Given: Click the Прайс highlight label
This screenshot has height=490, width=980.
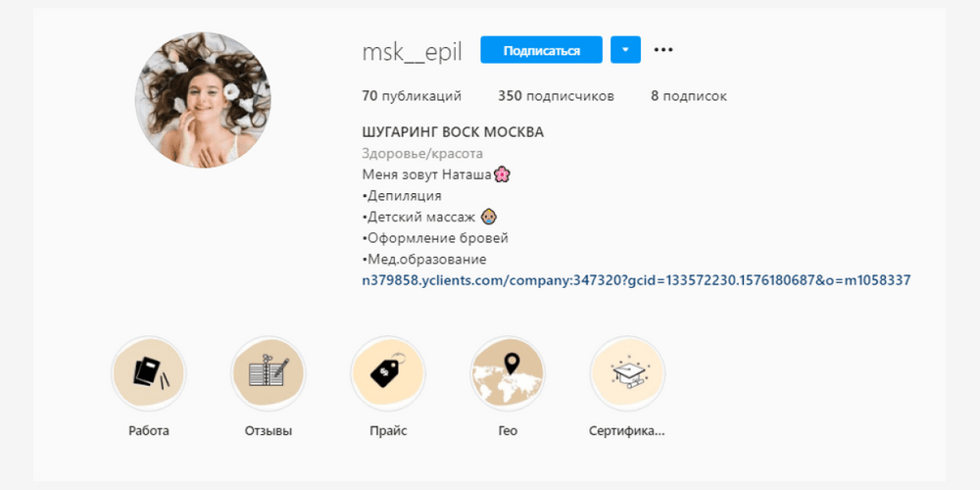Looking at the screenshot, I should tap(388, 431).
